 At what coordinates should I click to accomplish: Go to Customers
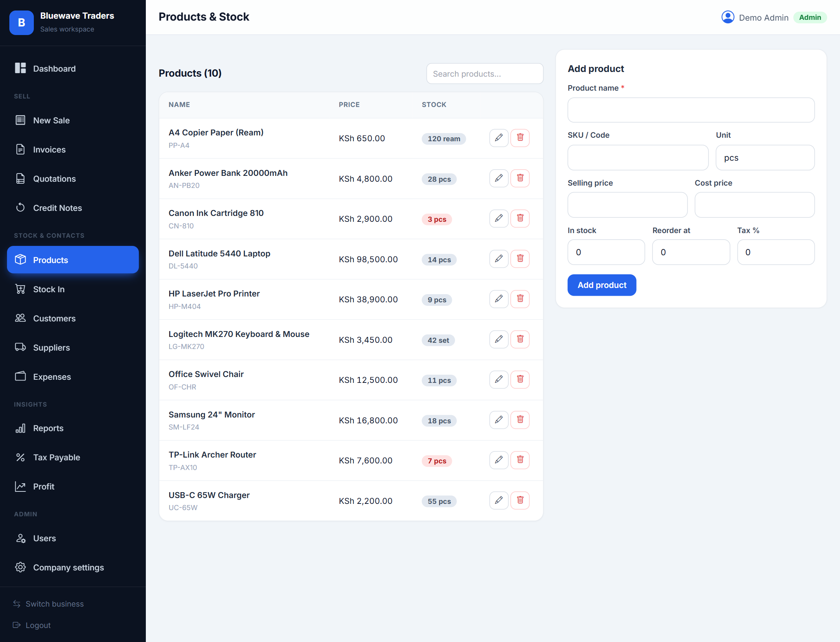73,318
